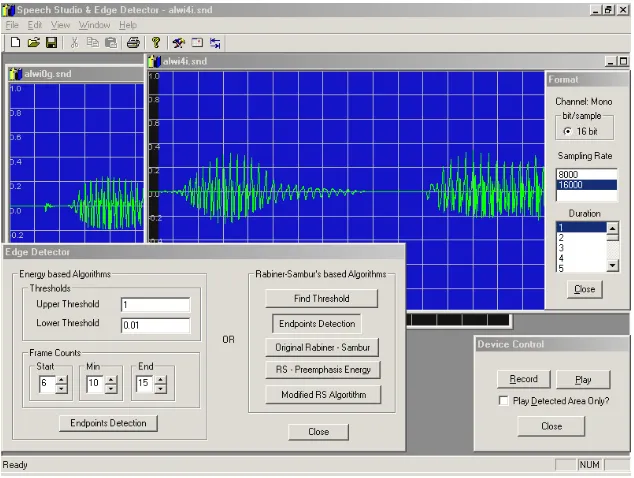This screenshot has height=478, width=634.
Task: Save the file with the floppy icon
Action: click(51, 42)
